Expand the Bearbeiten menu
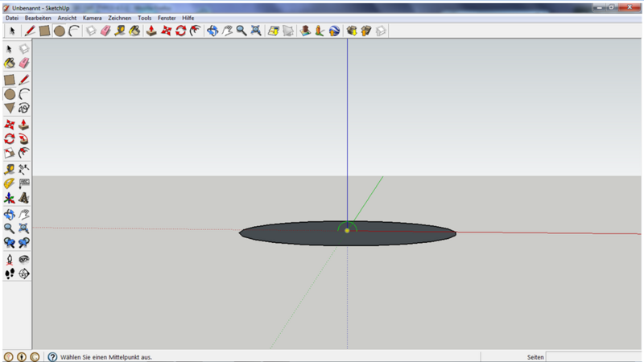This screenshot has height=362, width=644. click(x=38, y=18)
